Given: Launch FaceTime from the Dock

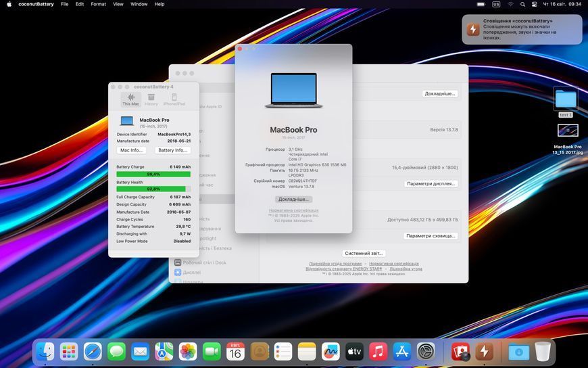Looking at the screenshot, I should tap(212, 352).
